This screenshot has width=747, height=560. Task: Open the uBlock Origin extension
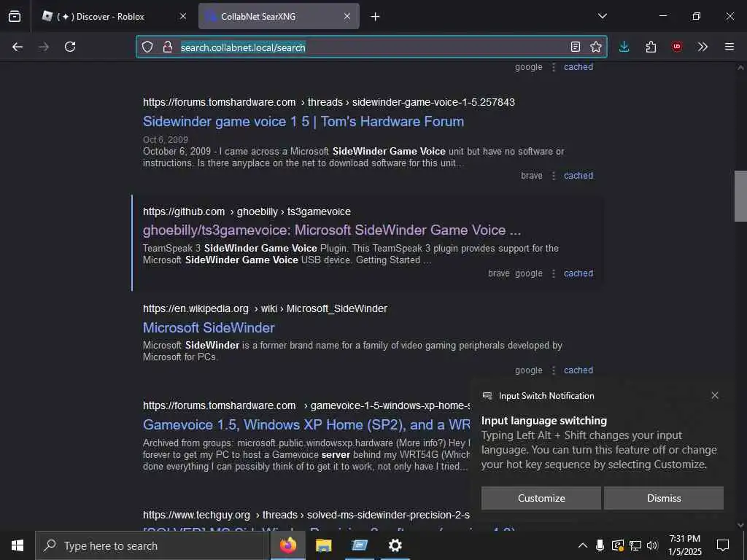tap(677, 47)
